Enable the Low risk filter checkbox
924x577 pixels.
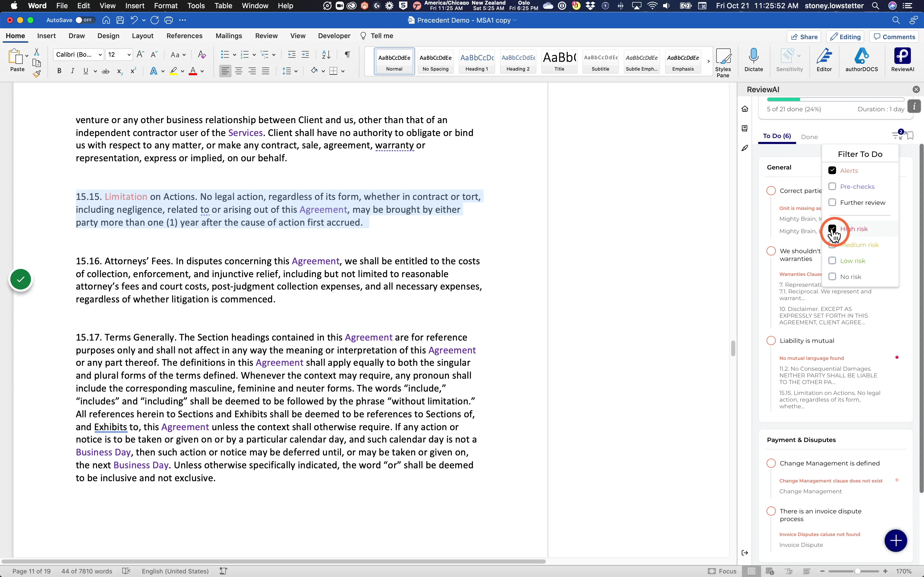click(x=832, y=261)
